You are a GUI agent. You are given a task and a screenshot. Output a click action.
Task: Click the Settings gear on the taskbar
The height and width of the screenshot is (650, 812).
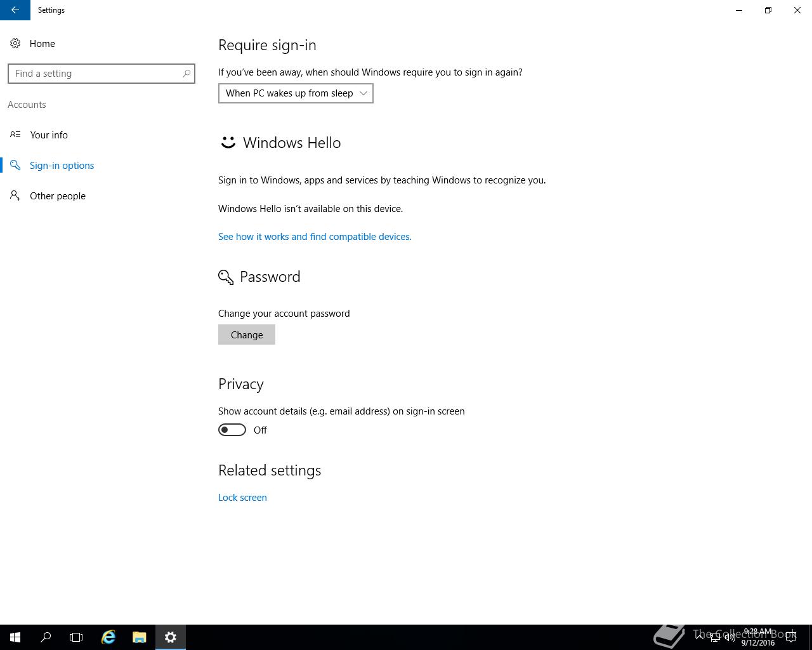pos(171,637)
